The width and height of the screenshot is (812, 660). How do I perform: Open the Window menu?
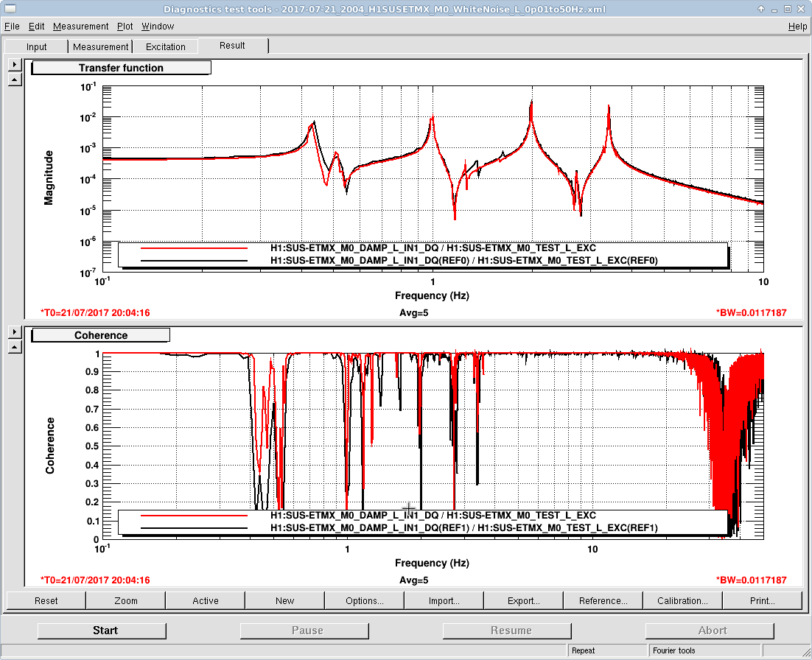[x=158, y=27]
